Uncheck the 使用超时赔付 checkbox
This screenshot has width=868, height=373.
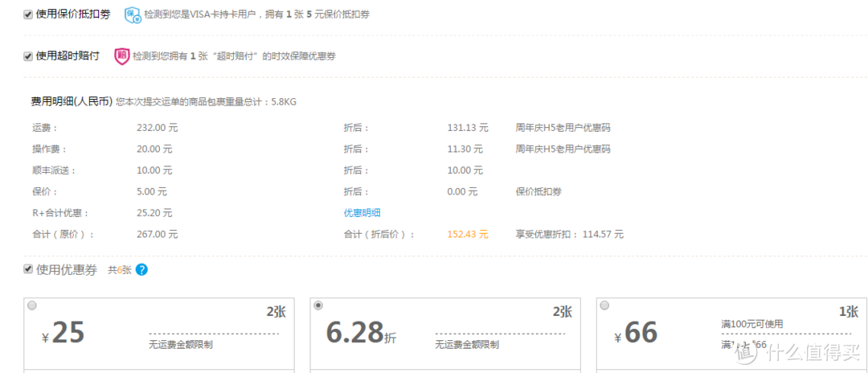27,56
